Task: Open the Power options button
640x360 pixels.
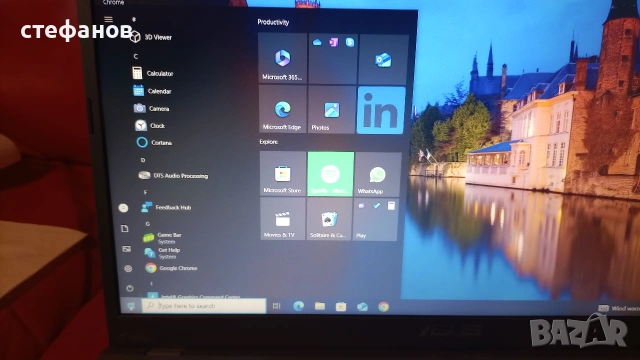Action: pyautogui.click(x=130, y=288)
